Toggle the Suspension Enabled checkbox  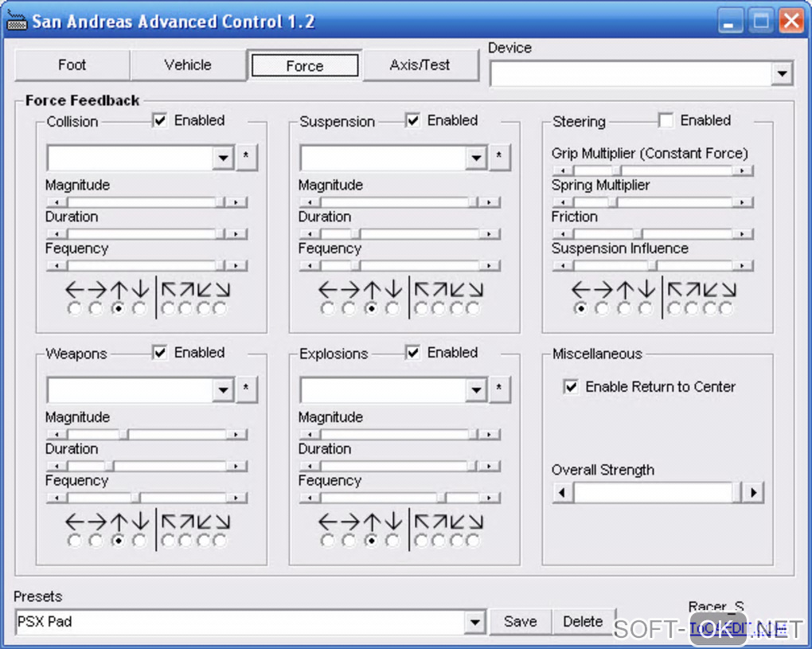click(x=412, y=121)
